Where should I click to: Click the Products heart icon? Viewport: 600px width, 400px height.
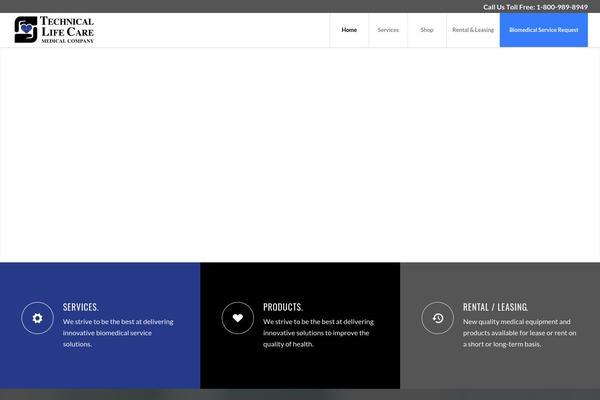point(238,318)
